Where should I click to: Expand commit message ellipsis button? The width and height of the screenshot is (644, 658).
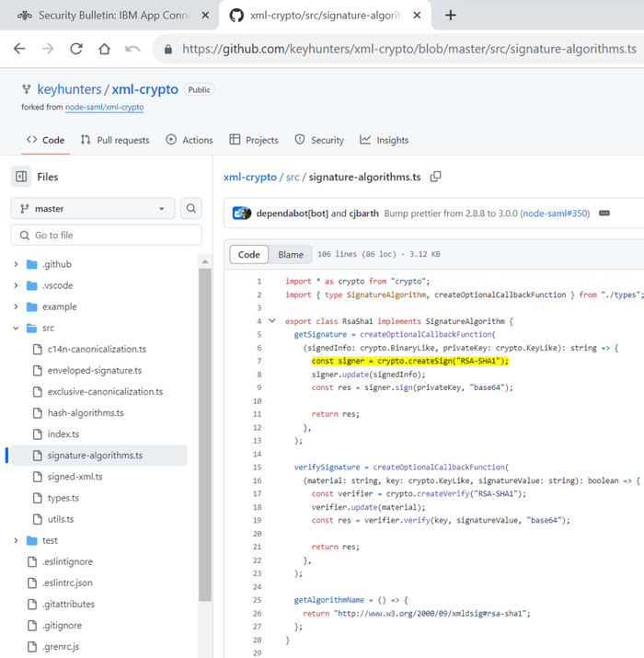pyautogui.click(x=604, y=214)
